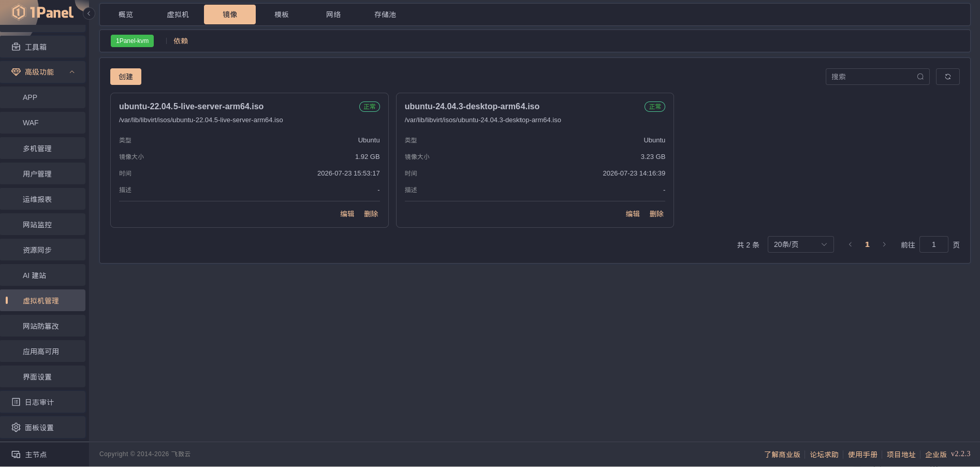Click timestamp 2026-07-23 15:53:17
The height and width of the screenshot is (467, 980).
(x=348, y=173)
